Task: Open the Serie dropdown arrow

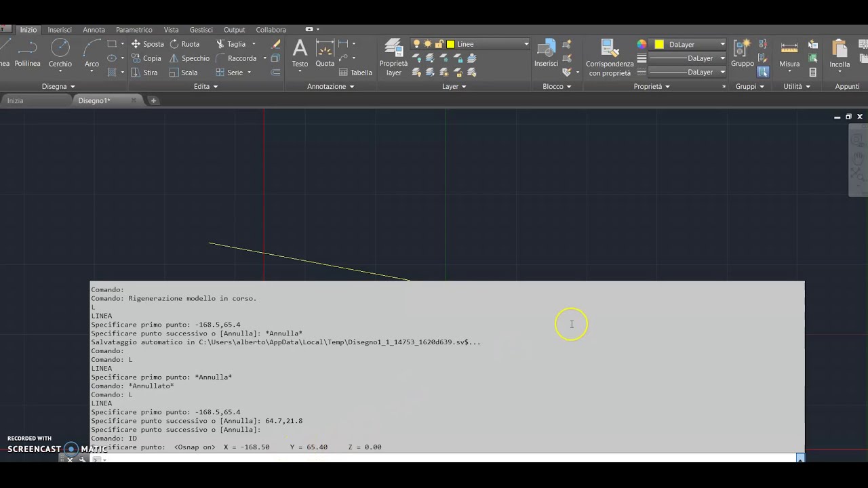Action: tap(249, 73)
